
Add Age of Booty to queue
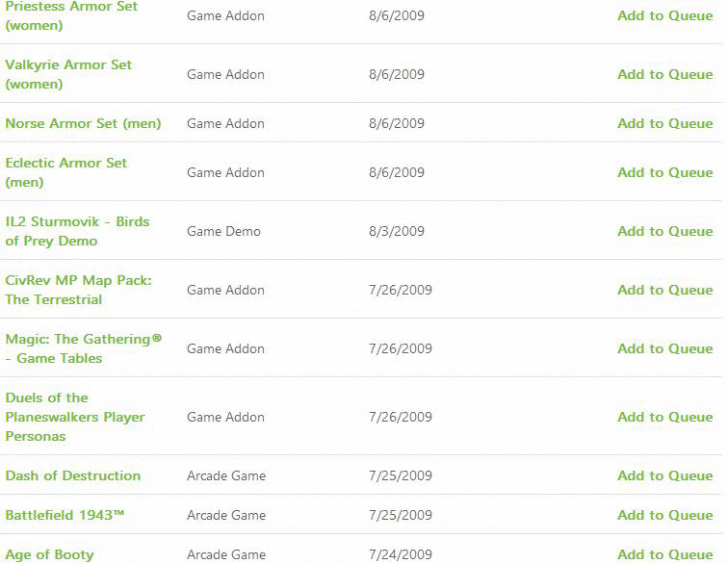tap(664, 554)
